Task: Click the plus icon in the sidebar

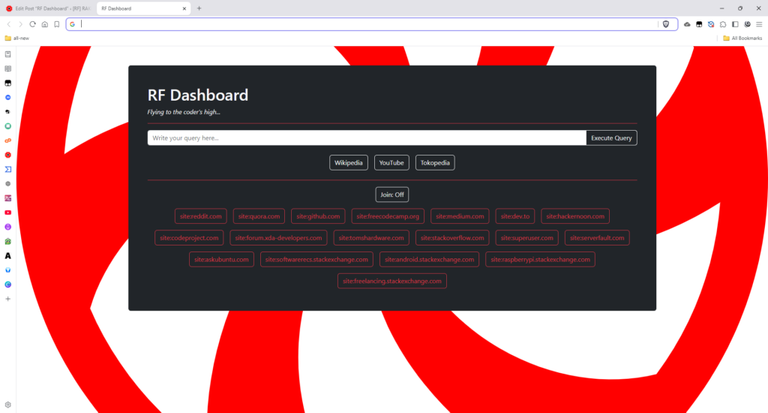Action: click(8, 299)
